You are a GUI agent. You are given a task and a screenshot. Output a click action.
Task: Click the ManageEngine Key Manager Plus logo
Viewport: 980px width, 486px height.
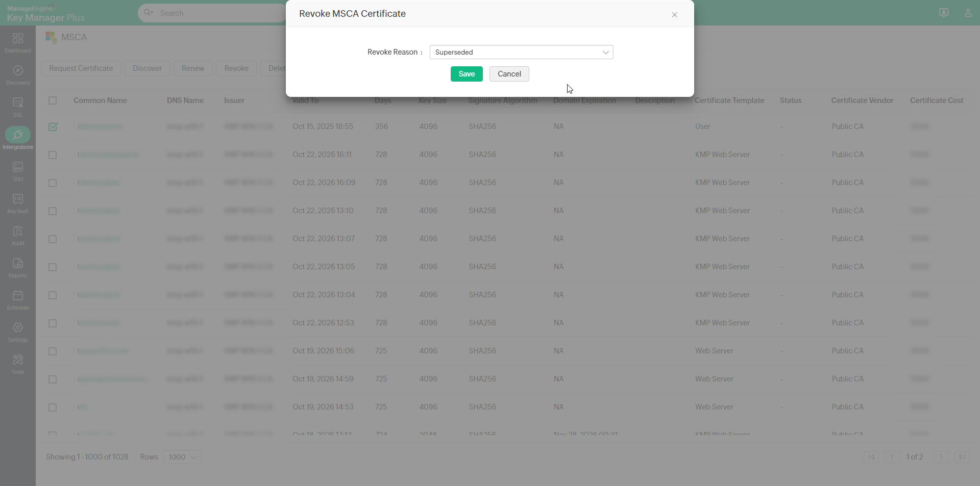click(x=45, y=13)
